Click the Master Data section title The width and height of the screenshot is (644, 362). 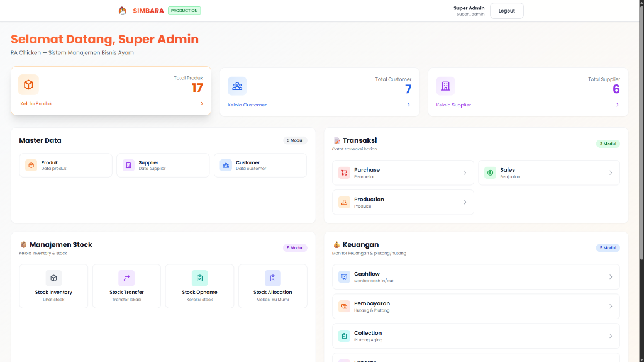coord(40,140)
